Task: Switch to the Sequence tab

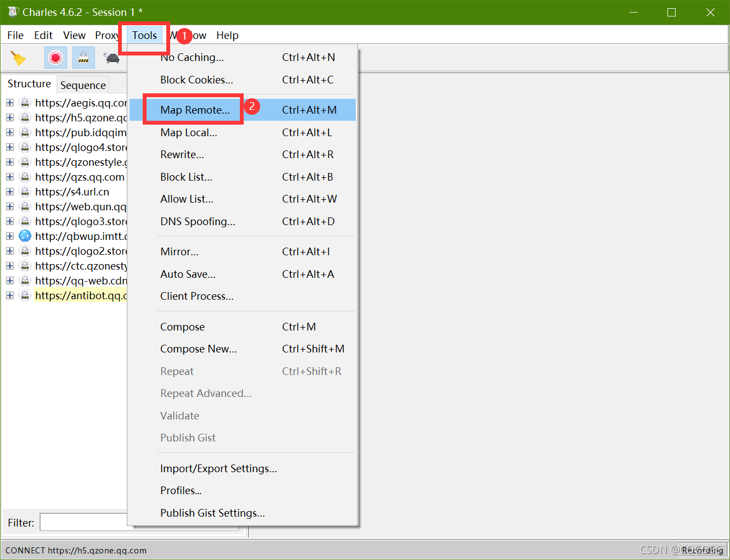Action: (83, 85)
